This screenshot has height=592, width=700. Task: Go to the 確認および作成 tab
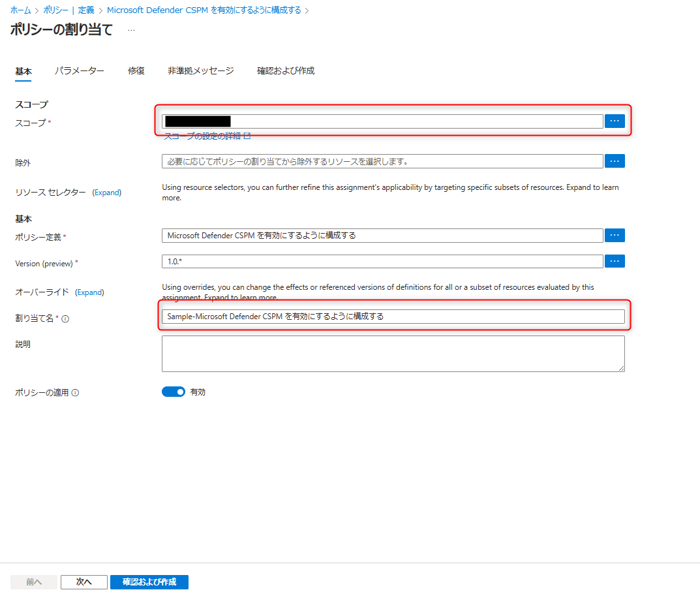click(286, 70)
